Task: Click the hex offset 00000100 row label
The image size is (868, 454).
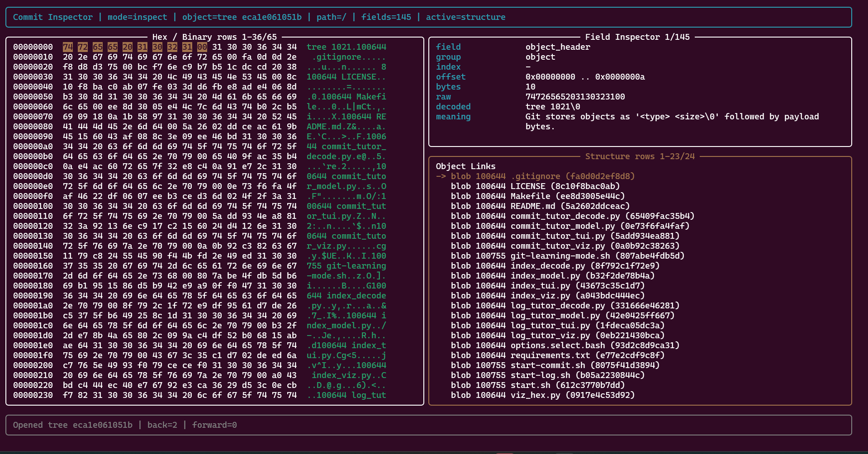Action: pyautogui.click(x=33, y=206)
